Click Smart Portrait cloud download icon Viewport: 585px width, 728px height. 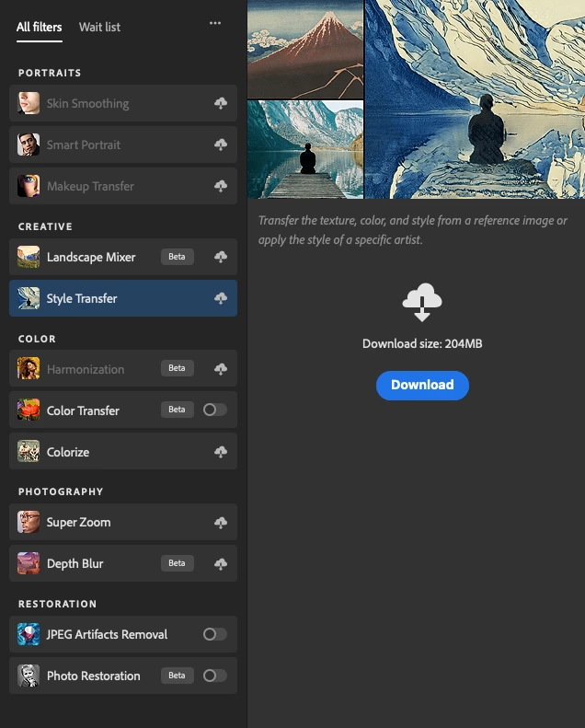pos(221,144)
